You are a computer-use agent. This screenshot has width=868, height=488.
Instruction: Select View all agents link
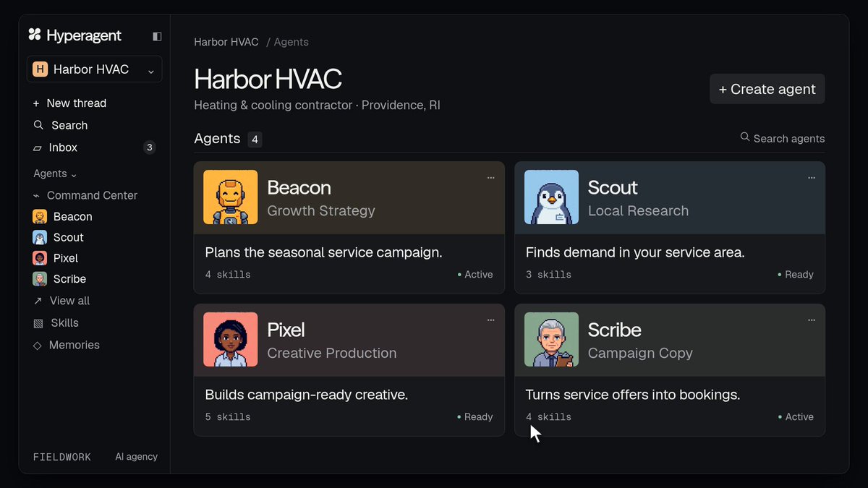click(61, 301)
